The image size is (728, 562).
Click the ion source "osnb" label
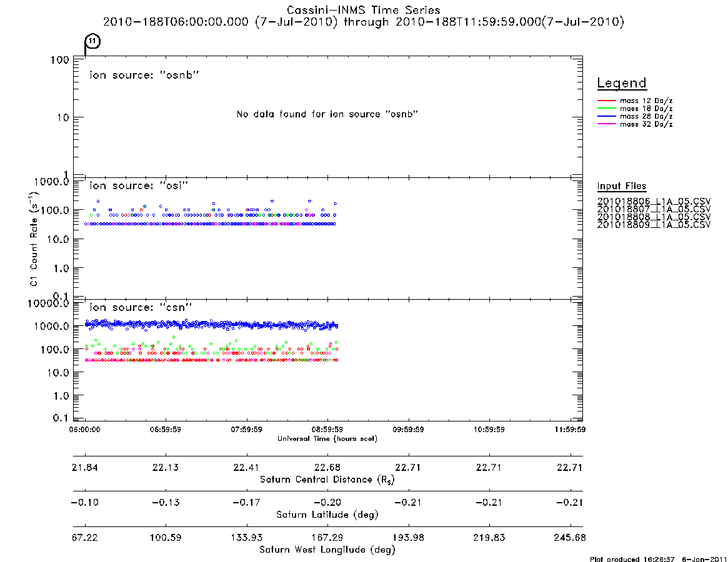coord(144,75)
